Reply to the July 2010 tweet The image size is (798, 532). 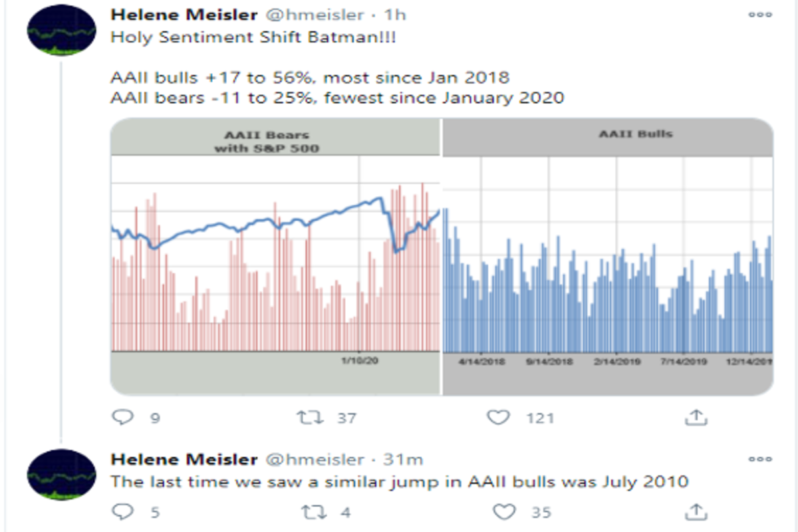click(x=123, y=511)
